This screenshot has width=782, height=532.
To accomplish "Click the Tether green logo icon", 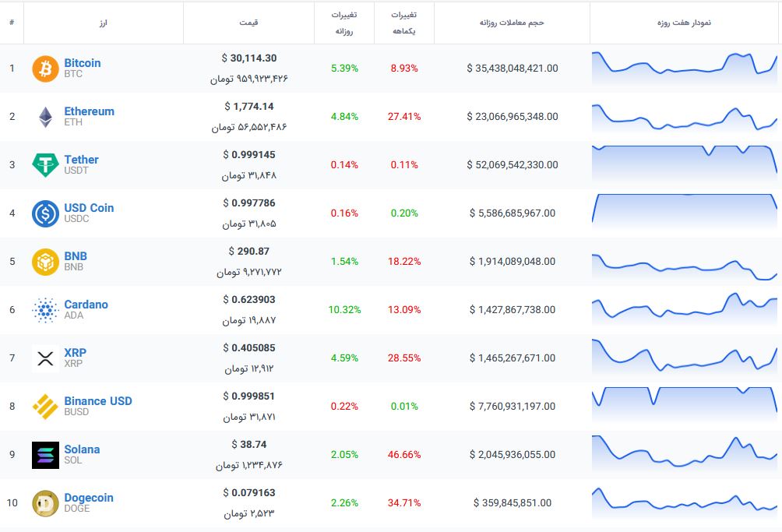I will pyautogui.click(x=45, y=165).
